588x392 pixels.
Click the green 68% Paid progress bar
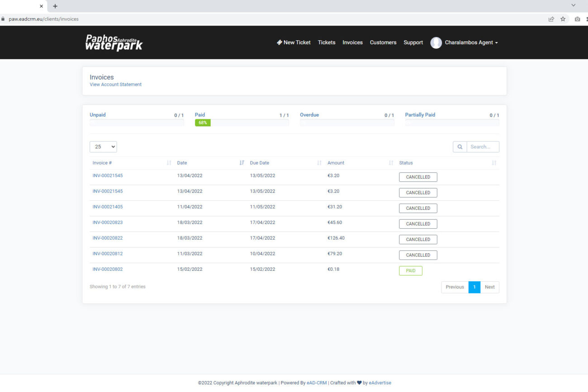(203, 123)
